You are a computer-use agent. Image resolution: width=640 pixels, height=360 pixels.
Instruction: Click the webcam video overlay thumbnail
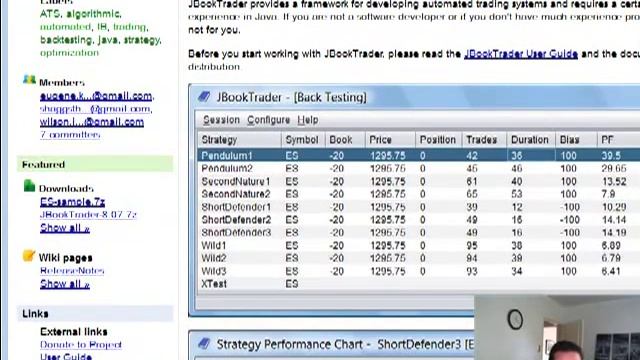[557, 328]
